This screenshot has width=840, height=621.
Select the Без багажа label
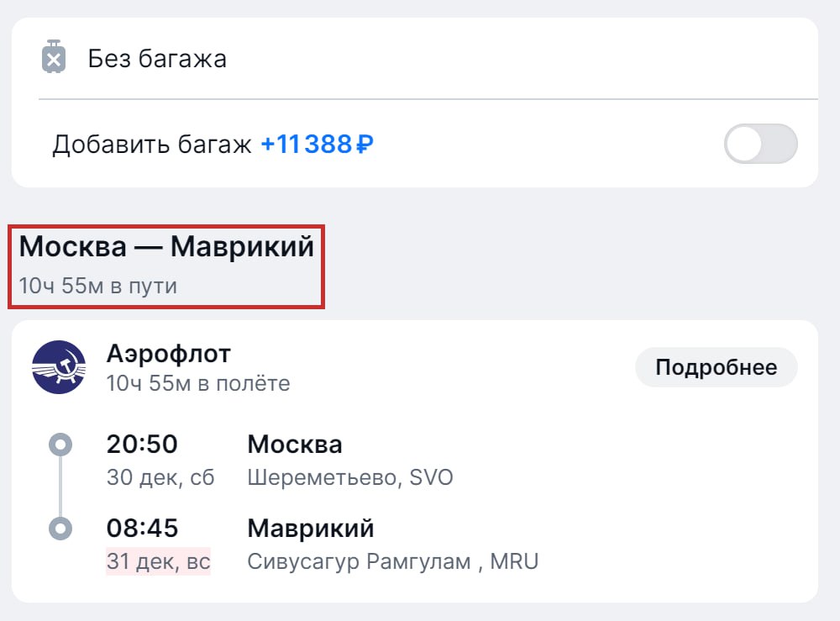click(157, 59)
